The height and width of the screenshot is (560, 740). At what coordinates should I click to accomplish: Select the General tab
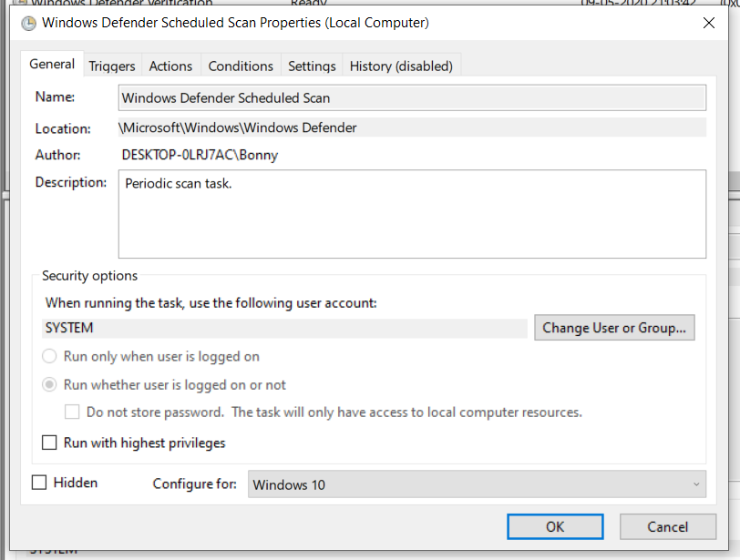(52, 65)
